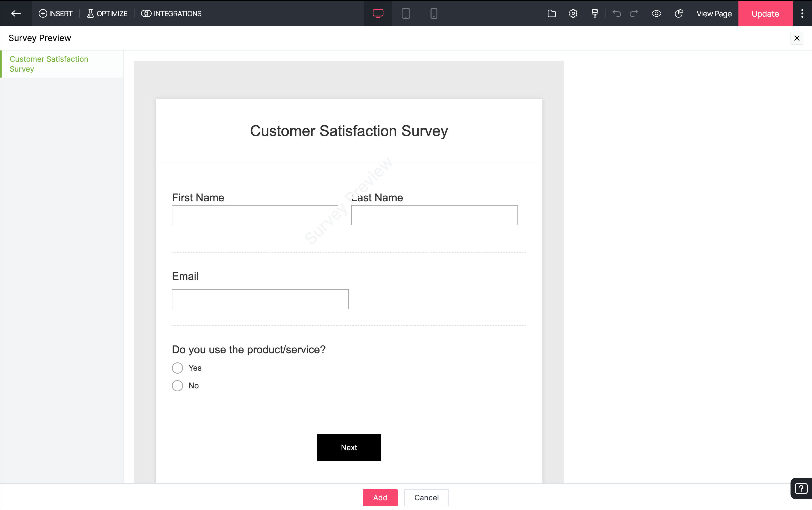Open the three-dot more options menu

pos(802,13)
